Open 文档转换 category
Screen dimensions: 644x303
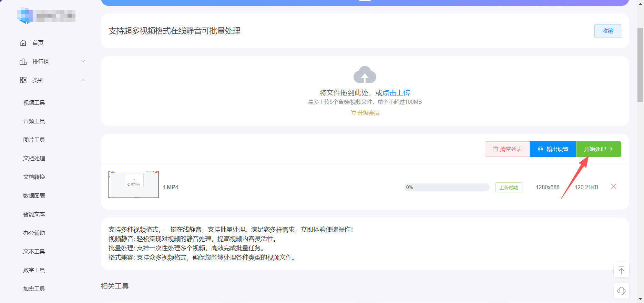[34, 177]
